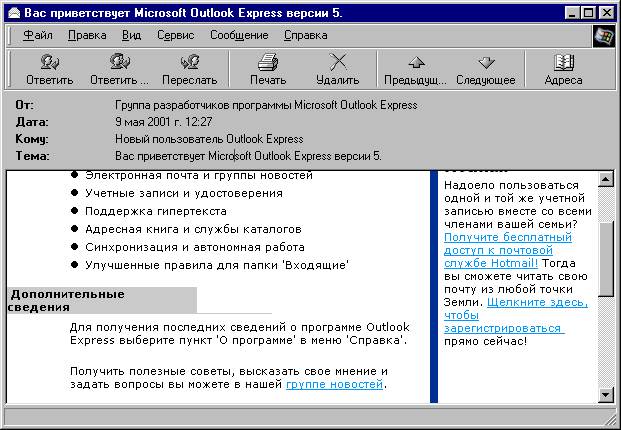Open the Вид menu
This screenshot has width=621, height=430.
[x=131, y=35]
